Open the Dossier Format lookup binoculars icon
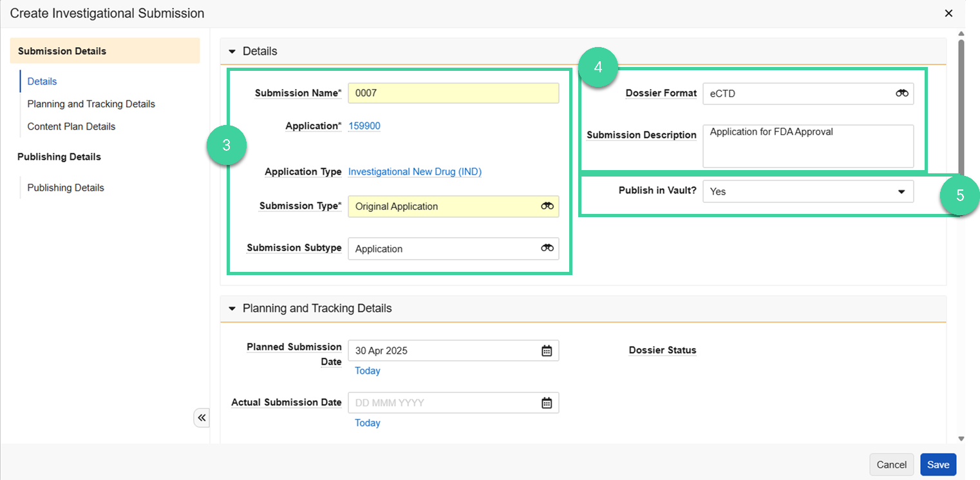Viewport: 980px width, 480px height. point(902,93)
